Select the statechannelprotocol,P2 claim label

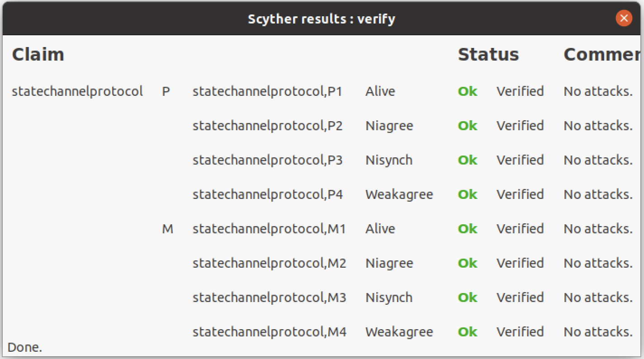267,126
